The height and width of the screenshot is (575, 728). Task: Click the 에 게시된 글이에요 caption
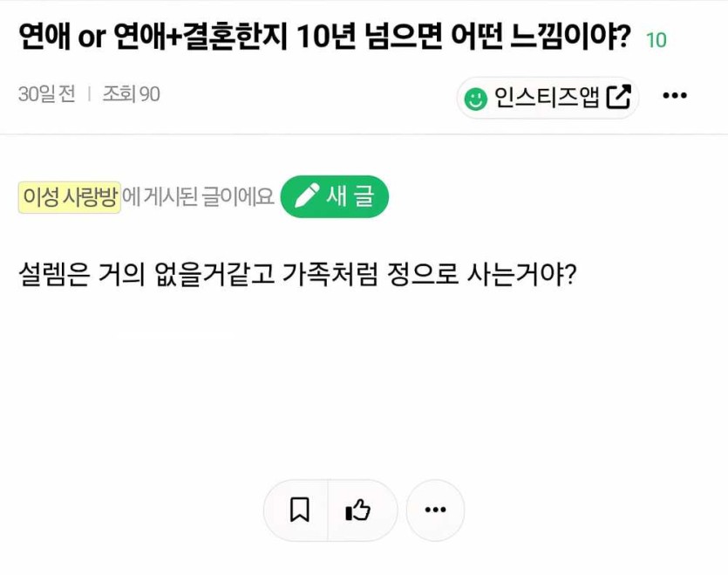[199, 197]
